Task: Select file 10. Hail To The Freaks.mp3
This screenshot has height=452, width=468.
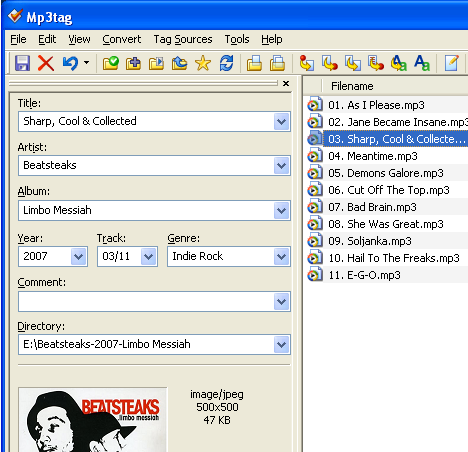Action: click(394, 258)
